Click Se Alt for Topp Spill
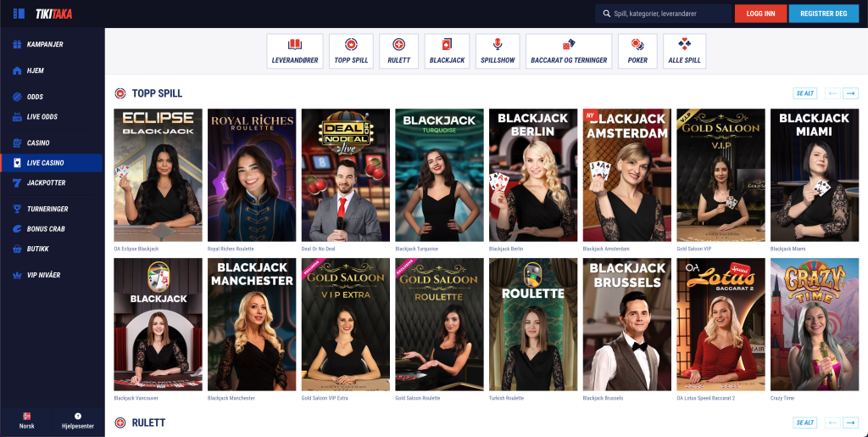Screen dimensions: 868x437 click(805, 93)
